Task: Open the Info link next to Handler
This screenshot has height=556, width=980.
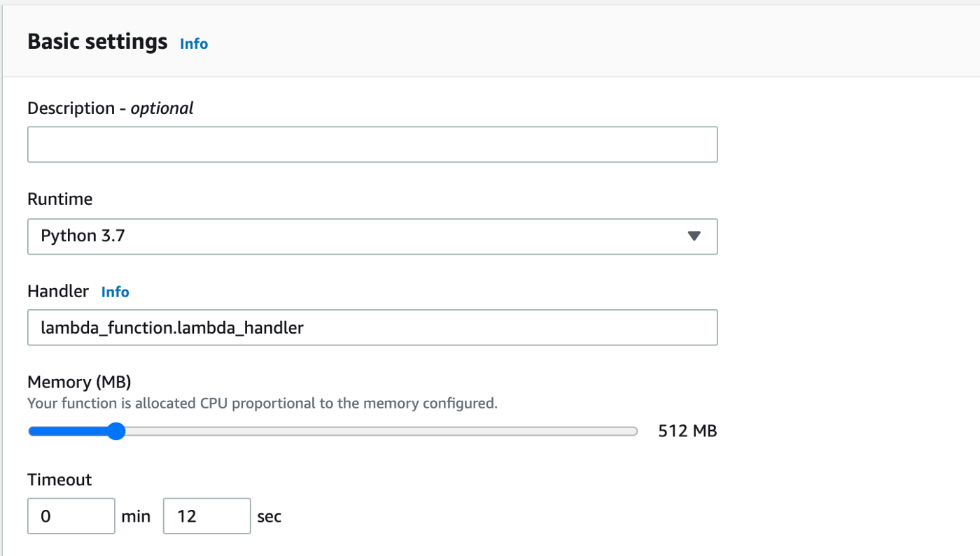Action: (x=115, y=292)
